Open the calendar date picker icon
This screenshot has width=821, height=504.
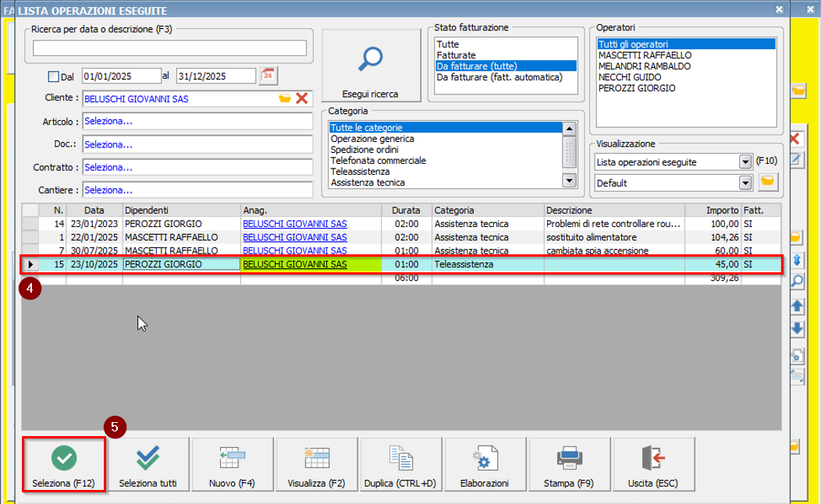[268, 76]
